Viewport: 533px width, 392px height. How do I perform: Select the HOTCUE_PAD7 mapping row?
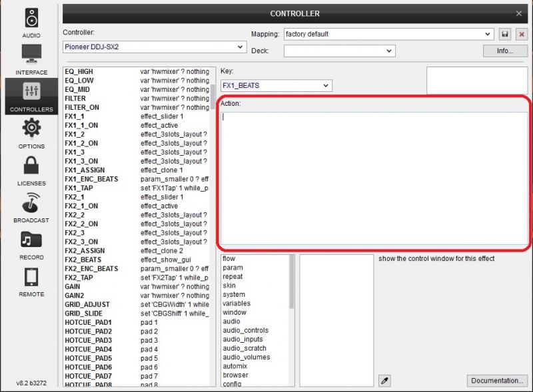pyautogui.click(x=137, y=376)
